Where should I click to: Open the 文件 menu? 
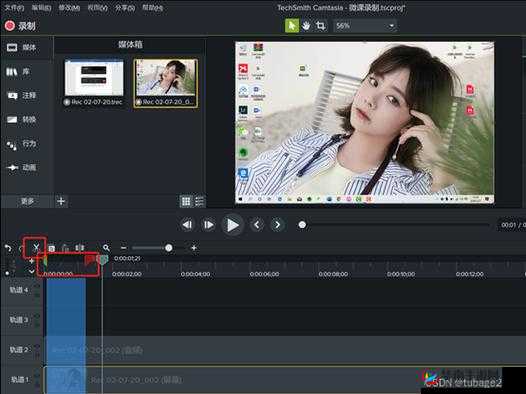[x=14, y=7]
